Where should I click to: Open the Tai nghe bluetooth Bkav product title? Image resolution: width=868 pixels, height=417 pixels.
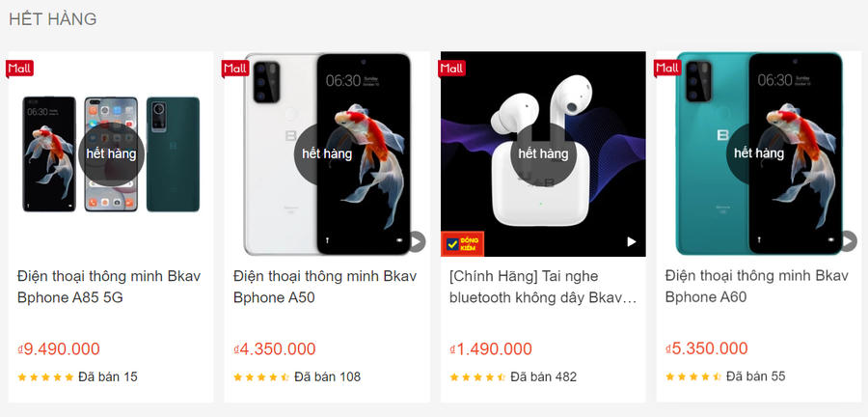542,287
